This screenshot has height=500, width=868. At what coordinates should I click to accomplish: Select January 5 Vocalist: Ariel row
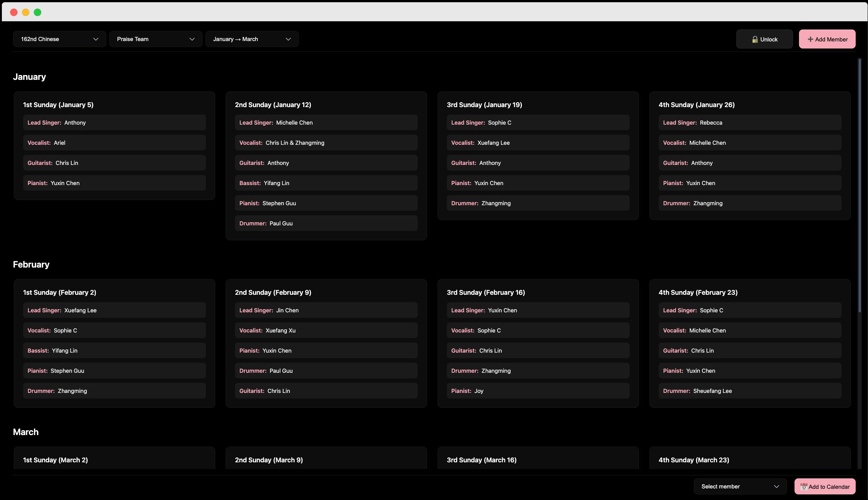[x=115, y=143]
